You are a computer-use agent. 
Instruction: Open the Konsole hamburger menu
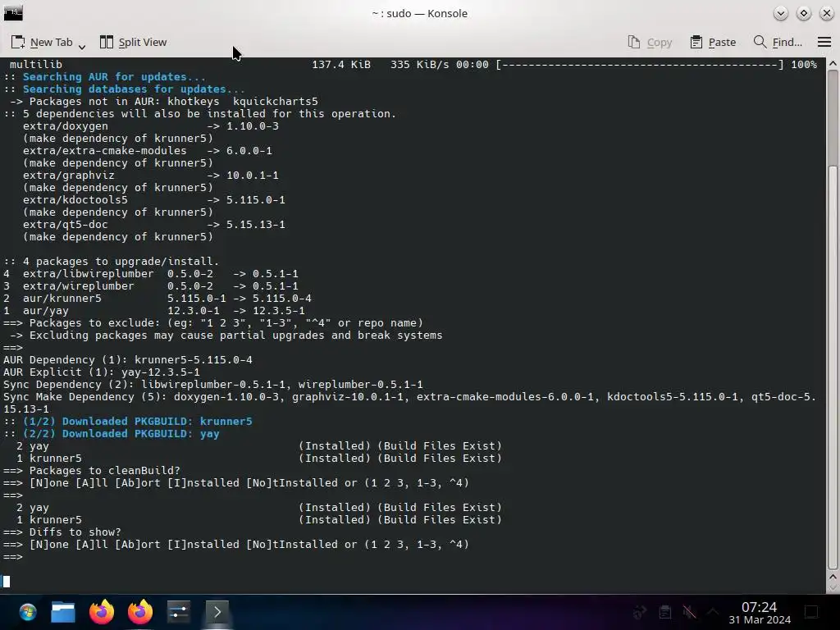(x=824, y=43)
